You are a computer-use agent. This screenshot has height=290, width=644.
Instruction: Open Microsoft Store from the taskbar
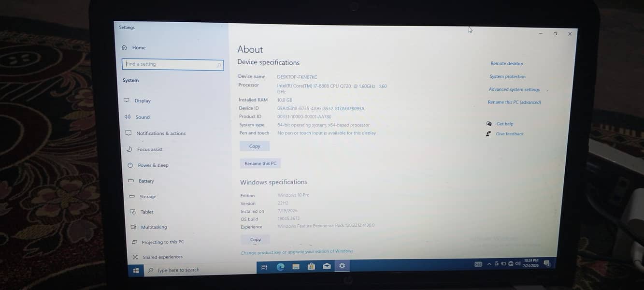click(x=311, y=266)
